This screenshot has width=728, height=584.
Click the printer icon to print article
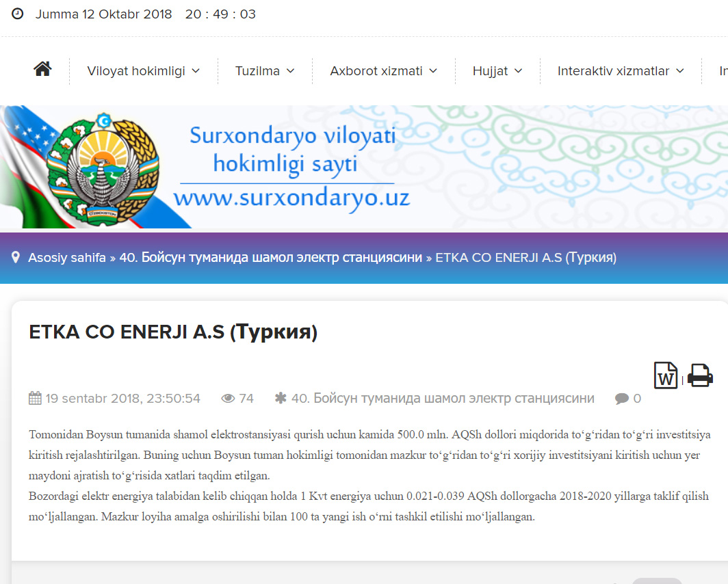pyautogui.click(x=700, y=375)
